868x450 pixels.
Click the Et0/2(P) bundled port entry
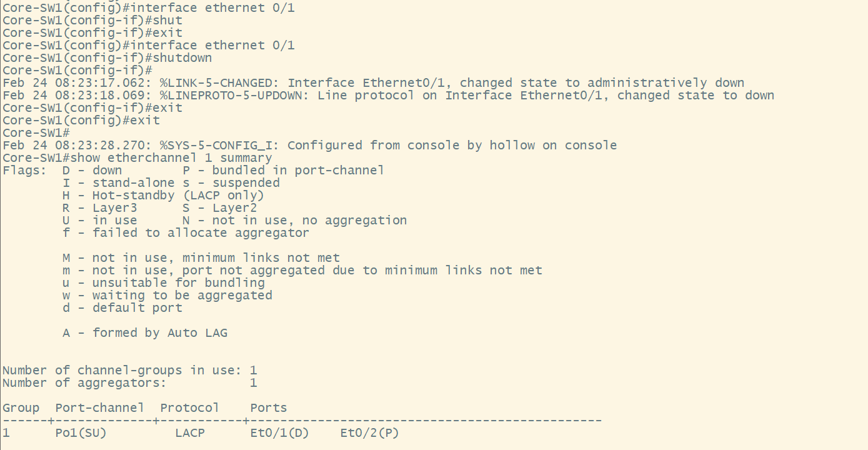tap(369, 432)
